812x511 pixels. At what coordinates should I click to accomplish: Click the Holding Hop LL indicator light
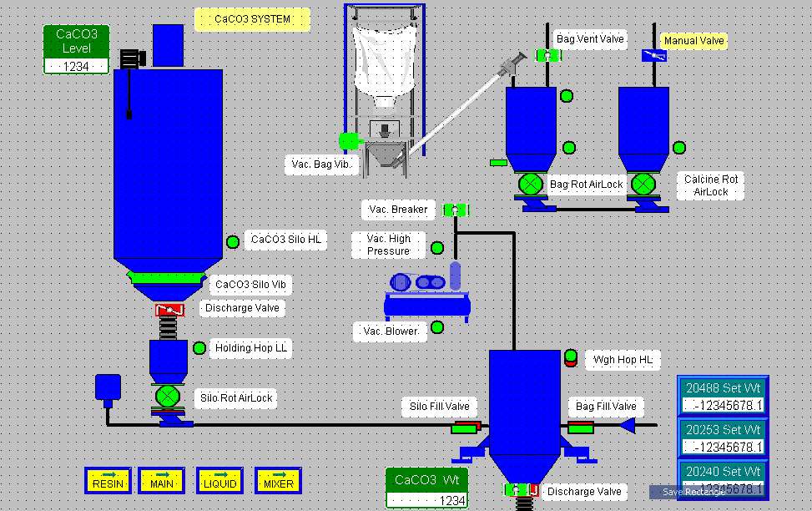pos(199,348)
